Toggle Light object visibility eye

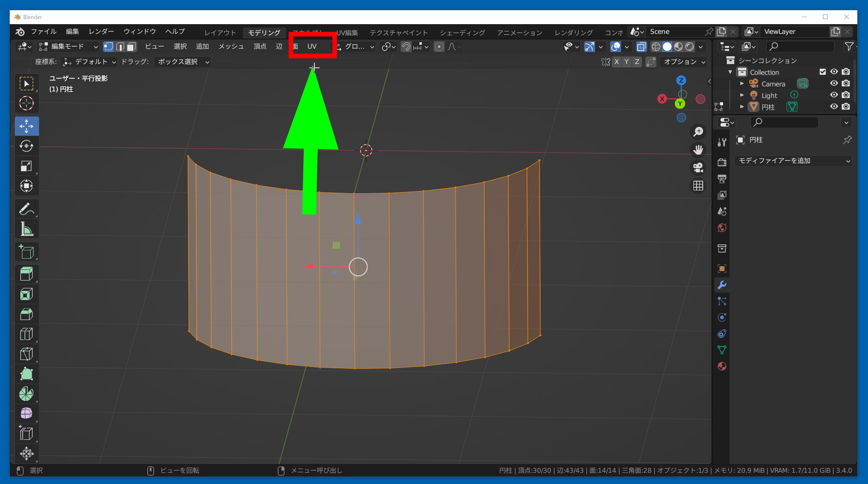(x=834, y=95)
